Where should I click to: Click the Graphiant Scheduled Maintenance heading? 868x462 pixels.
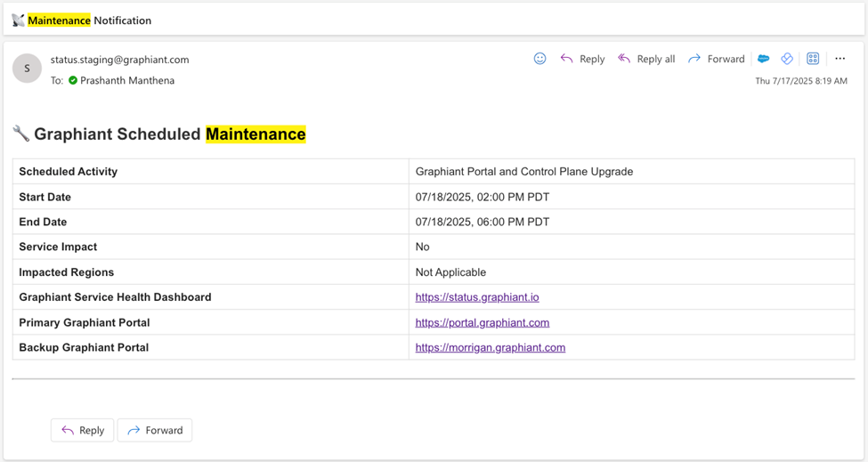(170, 134)
